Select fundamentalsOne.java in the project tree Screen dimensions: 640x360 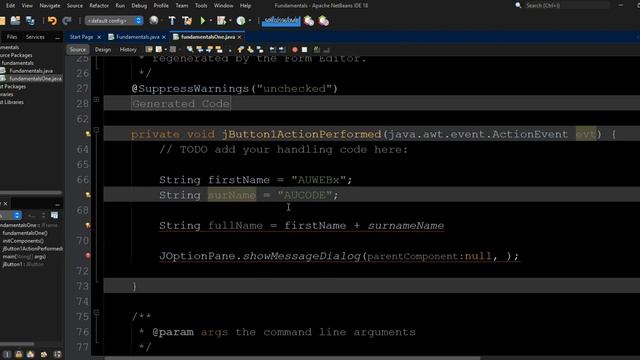[35, 78]
